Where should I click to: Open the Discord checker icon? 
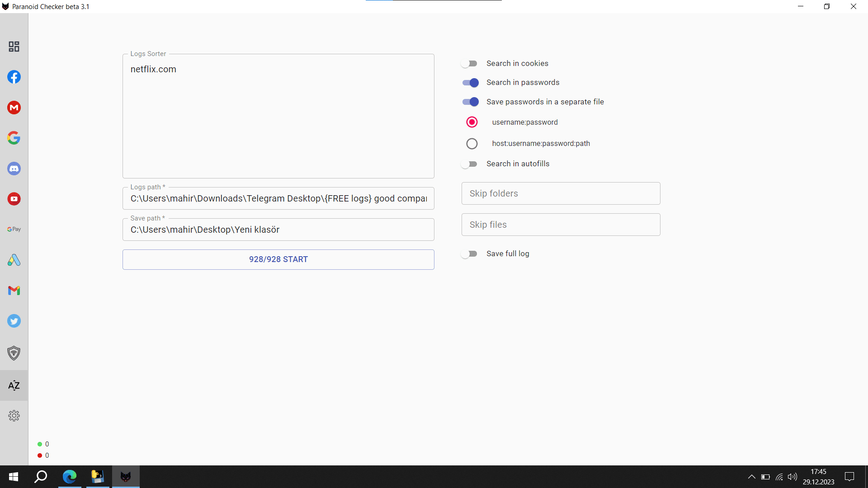(x=14, y=169)
